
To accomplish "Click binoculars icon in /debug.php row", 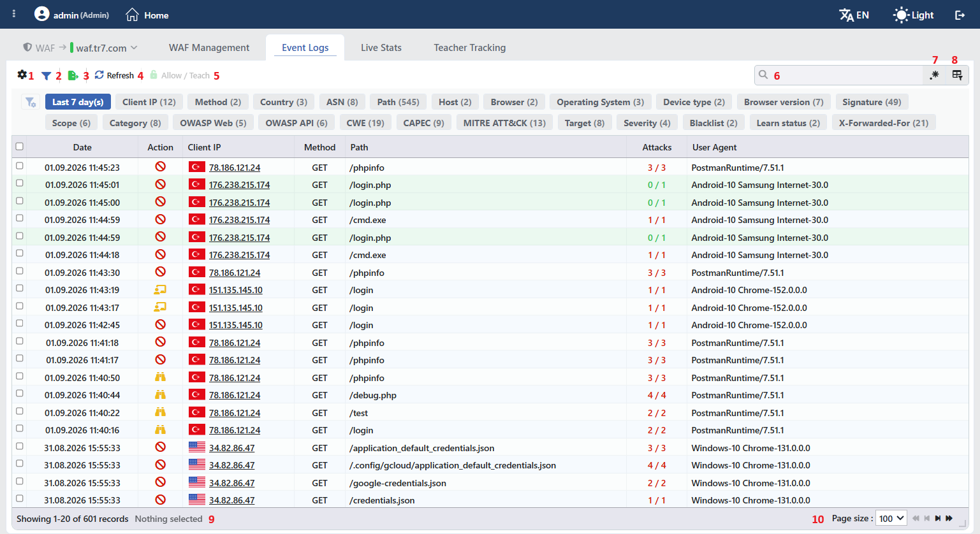I will (160, 394).
